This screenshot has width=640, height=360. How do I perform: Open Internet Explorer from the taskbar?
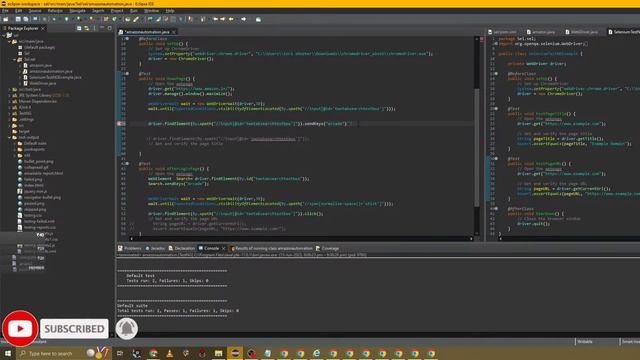317,353
